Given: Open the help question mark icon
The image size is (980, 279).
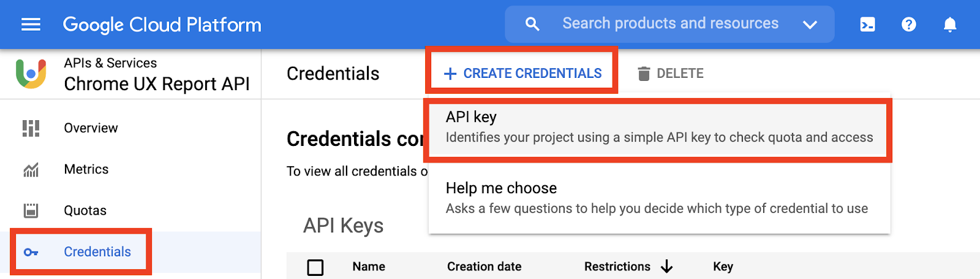Looking at the screenshot, I should [909, 25].
